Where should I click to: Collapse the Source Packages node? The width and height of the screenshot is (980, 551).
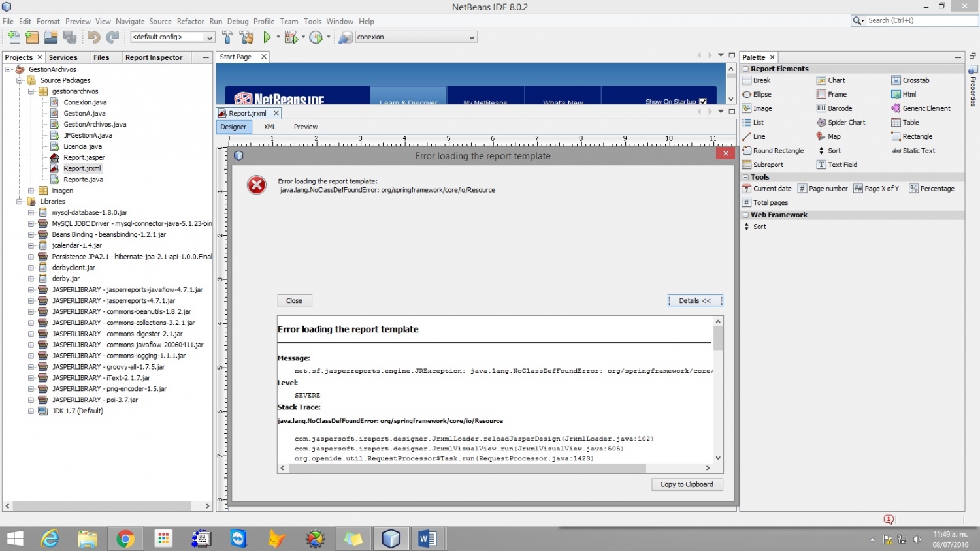click(20, 80)
